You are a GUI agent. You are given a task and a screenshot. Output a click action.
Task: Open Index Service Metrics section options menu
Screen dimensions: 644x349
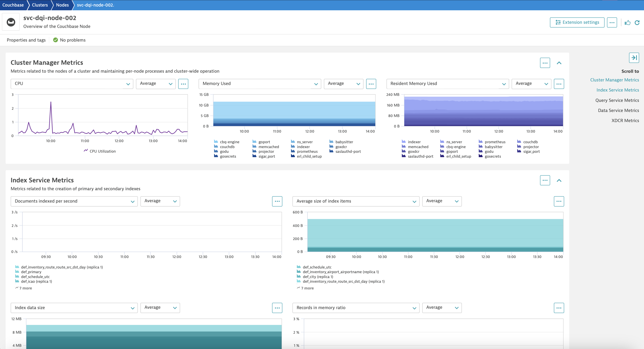545,180
